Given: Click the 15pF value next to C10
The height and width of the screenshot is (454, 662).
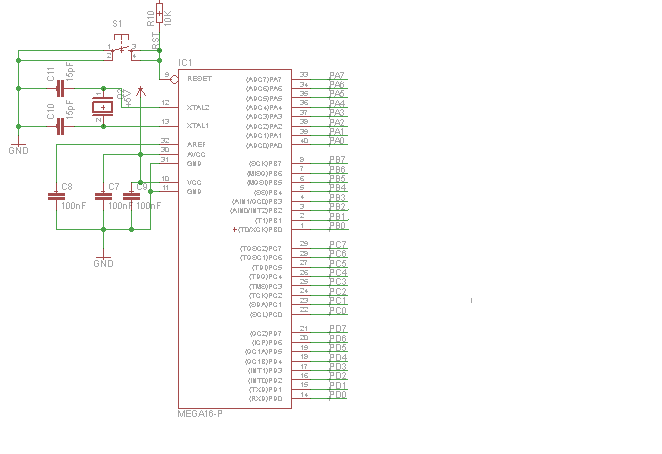Looking at the screenshot, I should pos(70,109).
